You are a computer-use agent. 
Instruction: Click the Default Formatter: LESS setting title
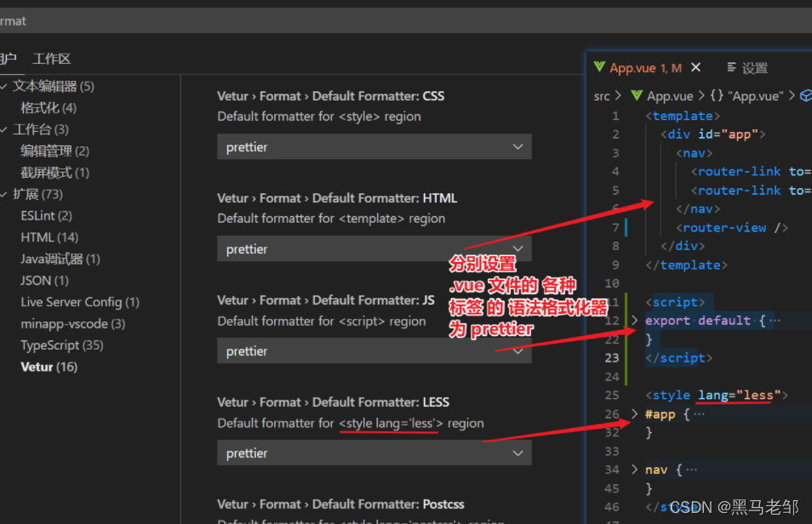point(333,402)
